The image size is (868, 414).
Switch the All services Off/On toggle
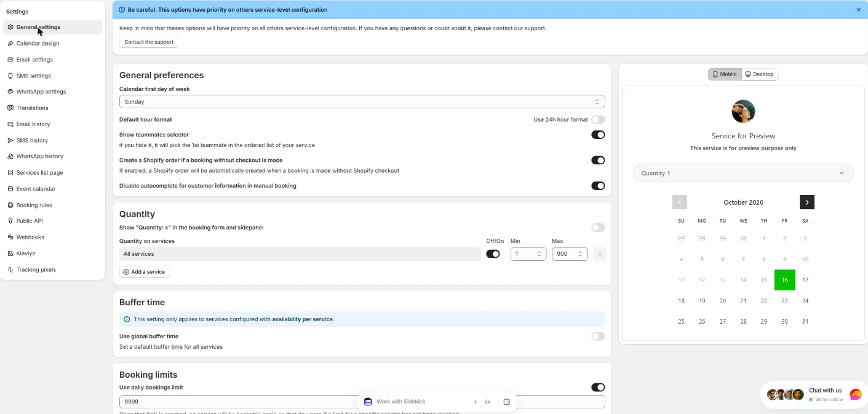coord(493,254)
